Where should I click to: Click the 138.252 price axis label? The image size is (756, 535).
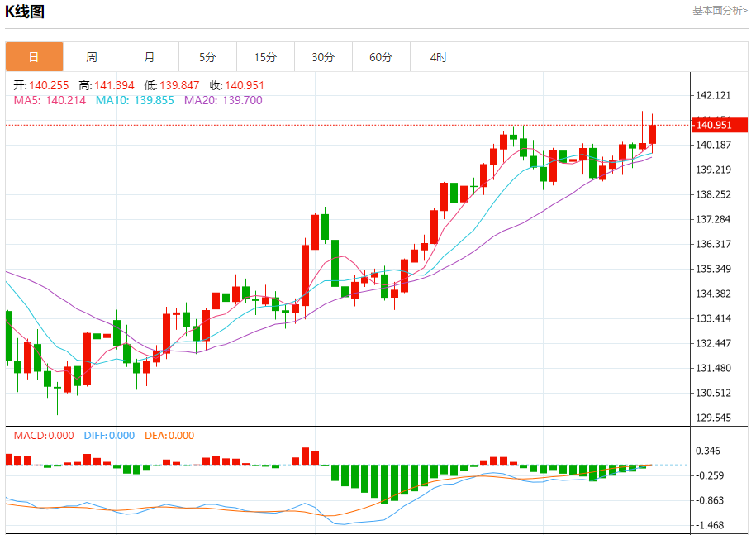713,194
